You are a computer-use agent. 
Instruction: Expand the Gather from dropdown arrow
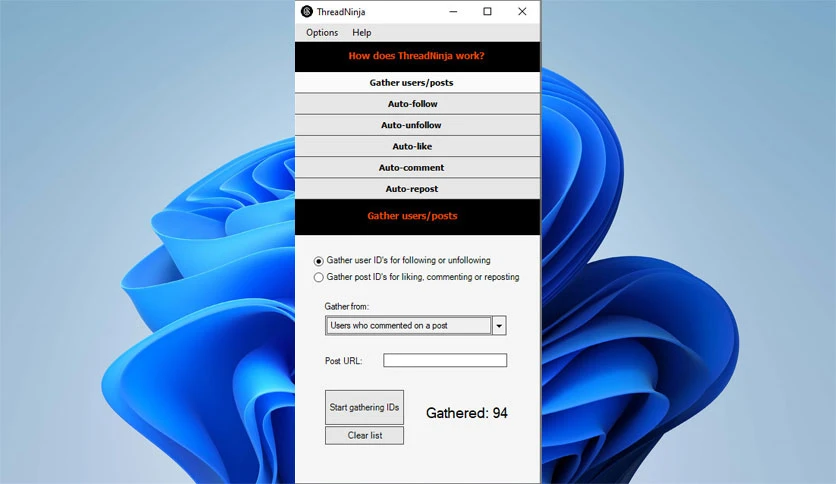coord(499,326)
